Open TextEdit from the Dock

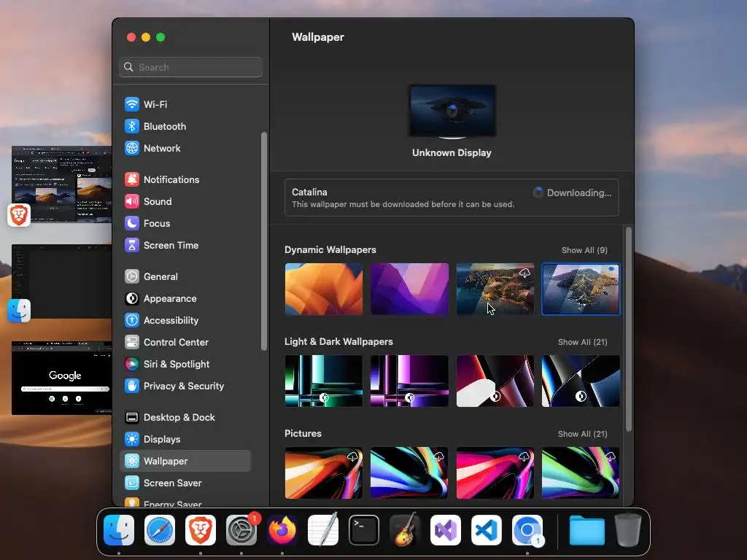[323, 530]
